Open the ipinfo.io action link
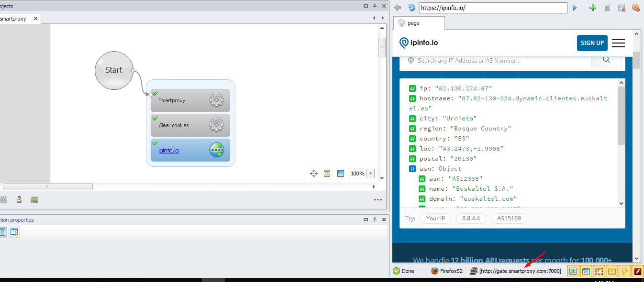 168,150
